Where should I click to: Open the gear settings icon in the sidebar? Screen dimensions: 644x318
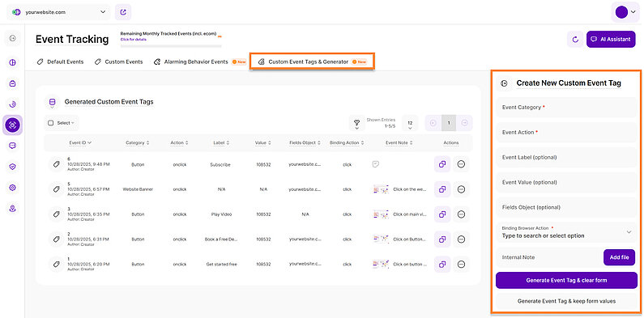pyautogui.click(x=12, y=188)
